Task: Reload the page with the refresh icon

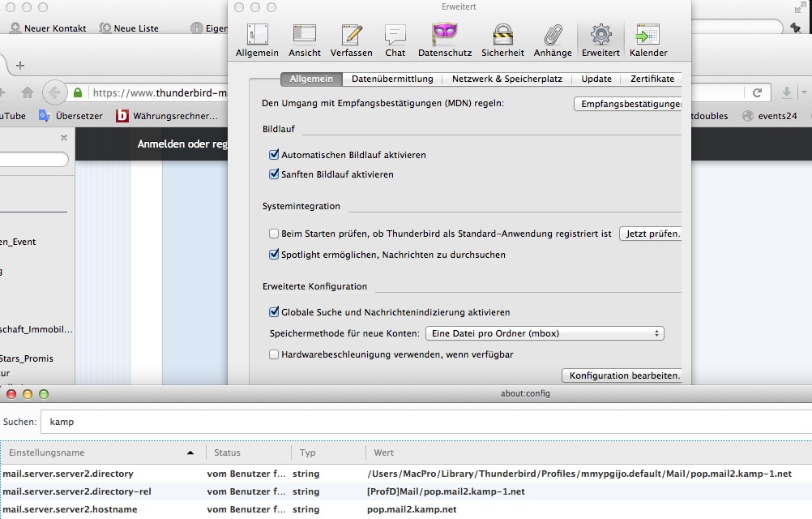Action: (757, 92)
